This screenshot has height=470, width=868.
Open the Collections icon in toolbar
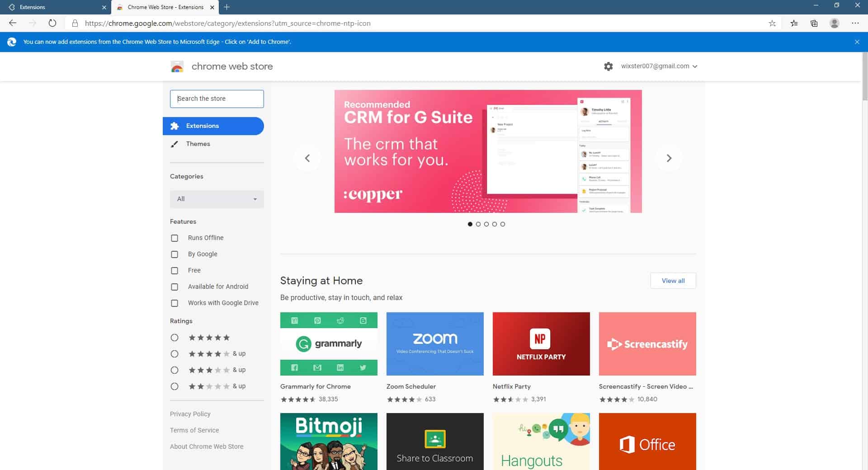coord(814,23)
